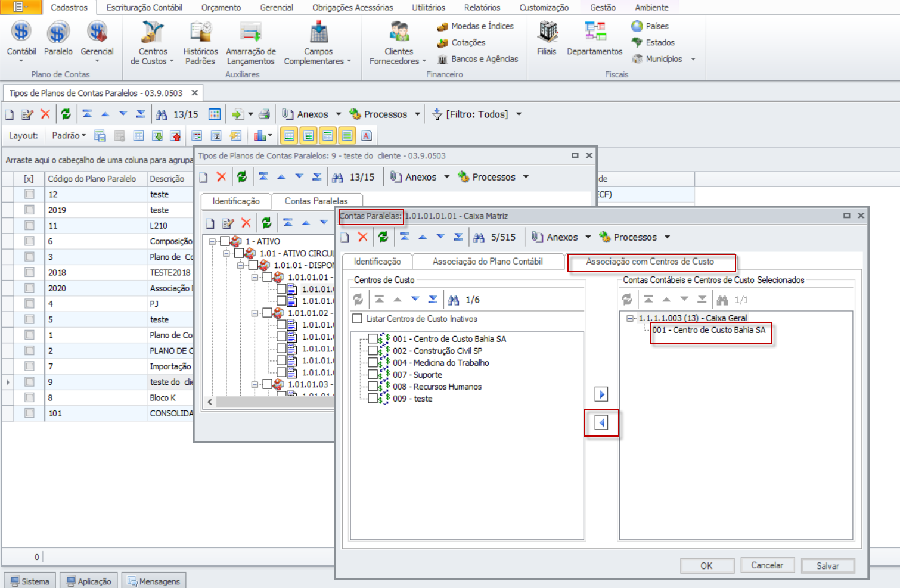Viewport: 900px width, 588px height.
Task: Collapse 1.1.1.1.003 Caixa Geral node
Action: [630, 318]
